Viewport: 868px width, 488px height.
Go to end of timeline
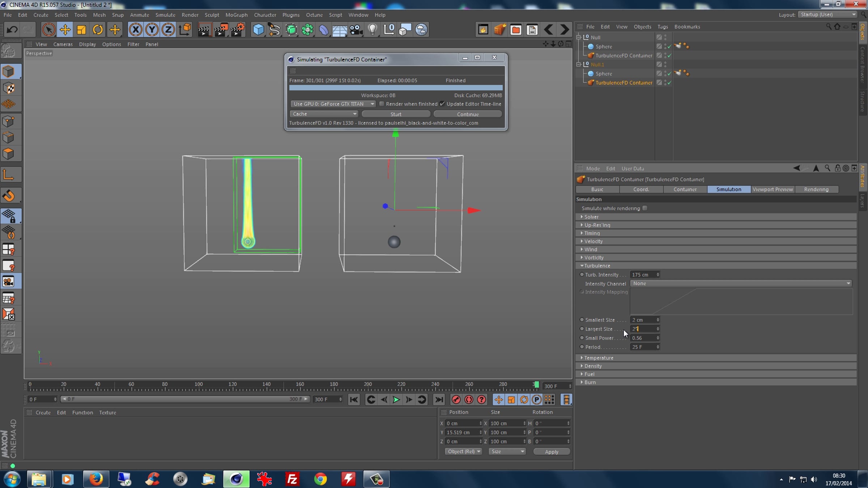[x=439, y=399]
